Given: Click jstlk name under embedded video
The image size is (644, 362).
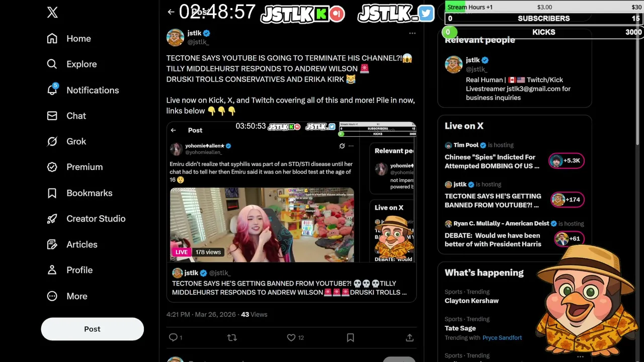Looking at the screenshot, I should tap(191, 273).
